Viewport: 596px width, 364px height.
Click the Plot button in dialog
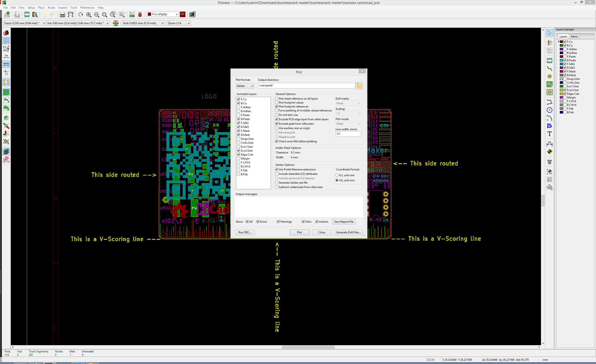pos(299,232)
